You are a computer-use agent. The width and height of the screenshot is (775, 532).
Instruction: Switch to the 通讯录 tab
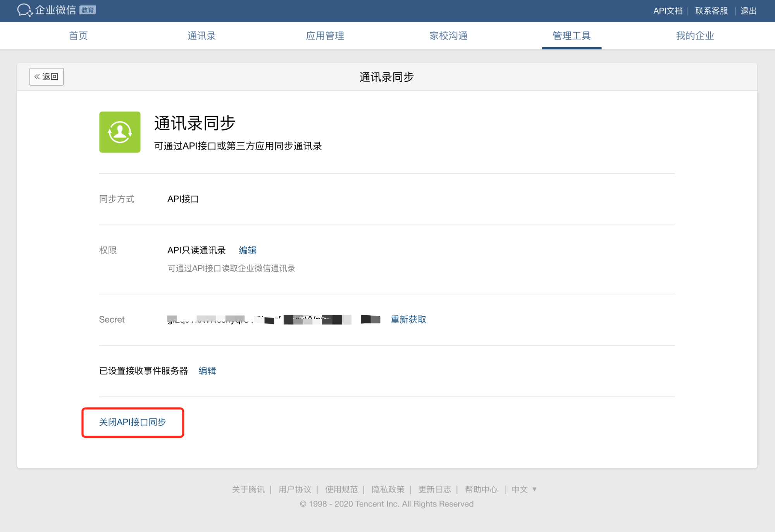coord(201,36)
